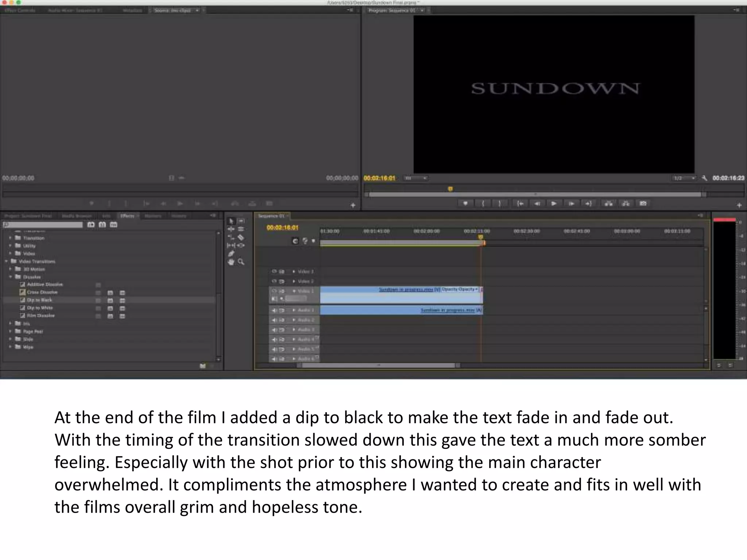Collapse the Video Transitions folder

[6, 261]
